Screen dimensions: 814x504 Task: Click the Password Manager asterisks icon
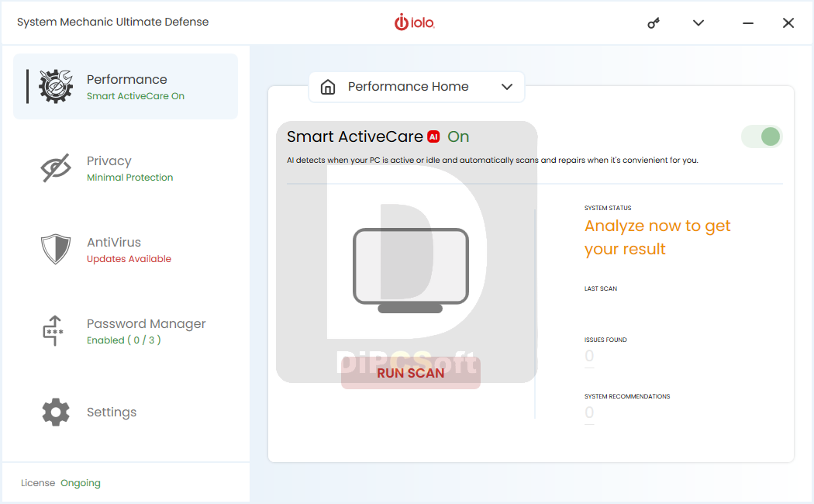(x=53, y=330)
